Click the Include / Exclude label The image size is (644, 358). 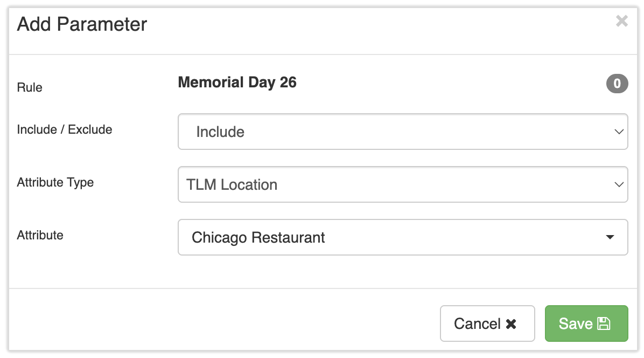pyautogui.click(x=65, y=129)
